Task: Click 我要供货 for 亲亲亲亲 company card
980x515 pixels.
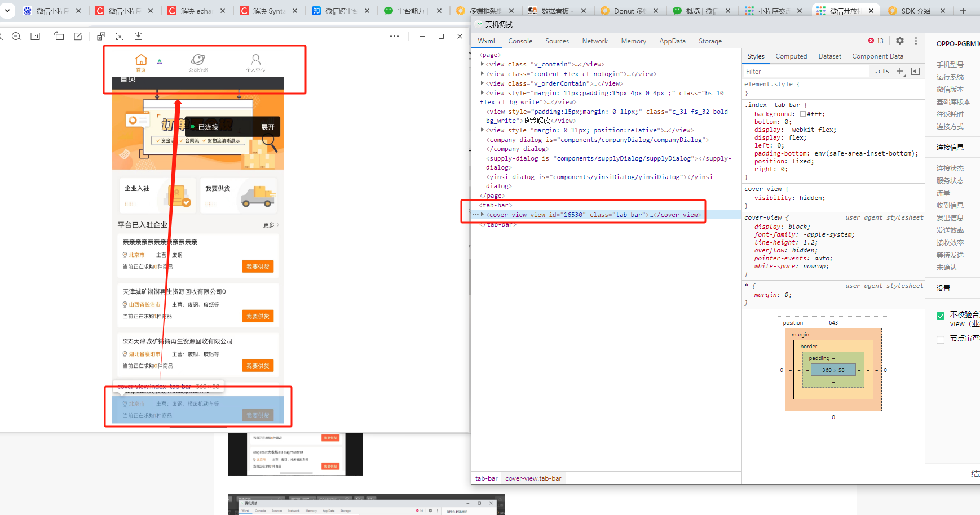Action: 258,267
